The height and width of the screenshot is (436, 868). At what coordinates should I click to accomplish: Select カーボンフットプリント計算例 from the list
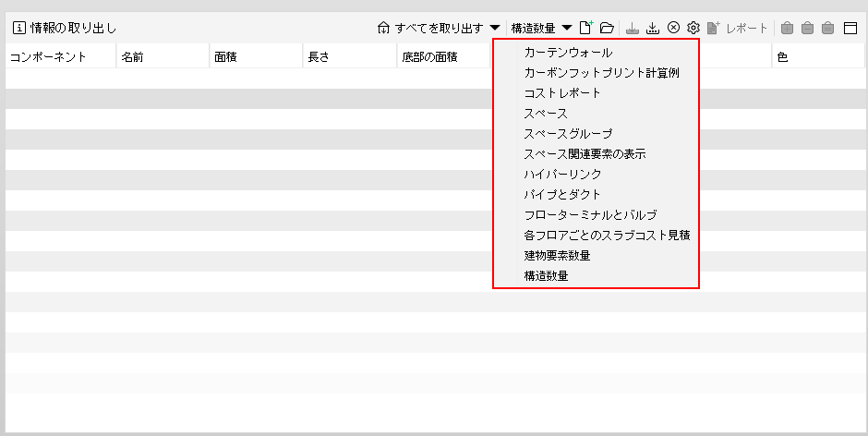pyautogui.click(x=596, y=73)
